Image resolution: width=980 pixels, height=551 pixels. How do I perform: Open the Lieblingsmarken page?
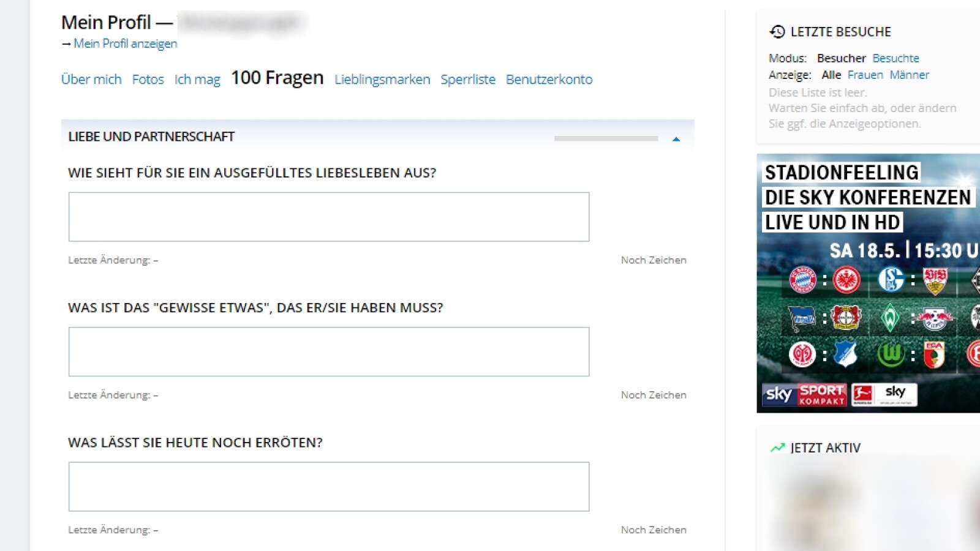click(382, 79)
